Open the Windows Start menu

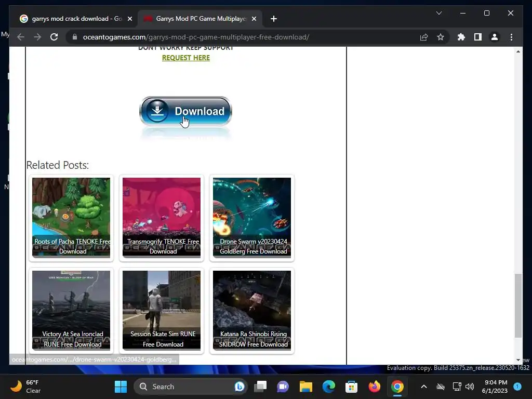pyautogui.click(x=121, y=387)
